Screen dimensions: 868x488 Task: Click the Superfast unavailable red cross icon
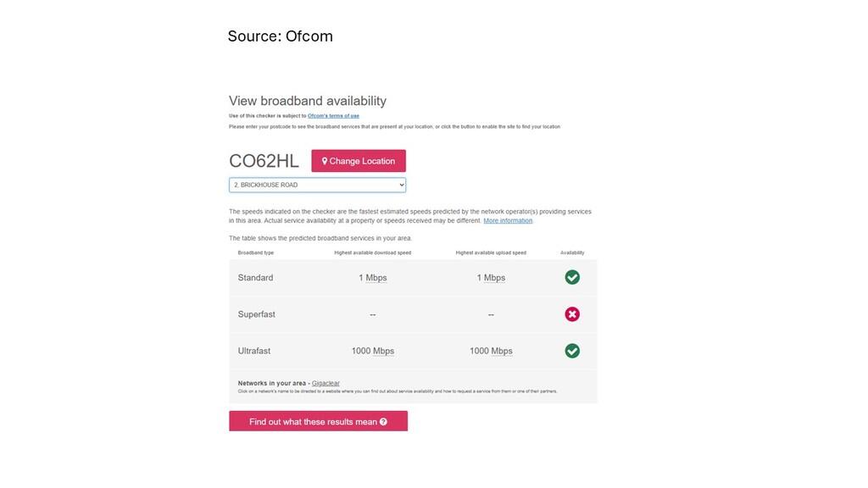(x=572, y=314)
